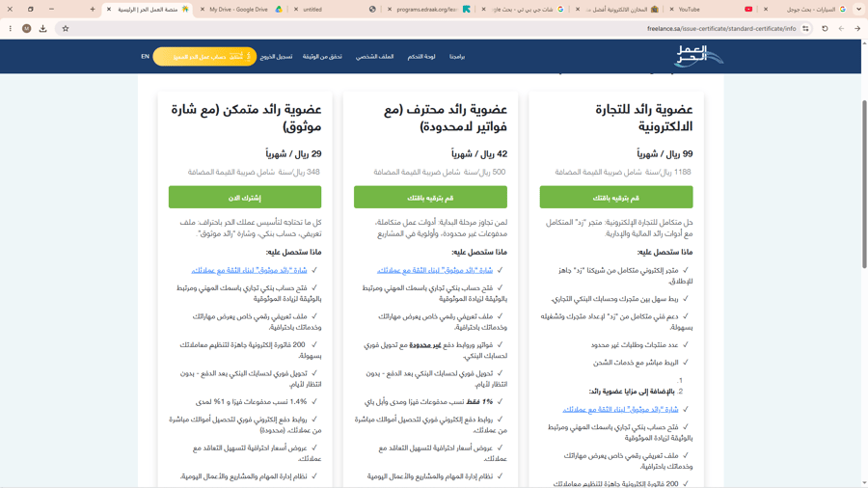Close the My Drive - Google Drive tab
868x488 pixels.
click(x=203, y=9)
